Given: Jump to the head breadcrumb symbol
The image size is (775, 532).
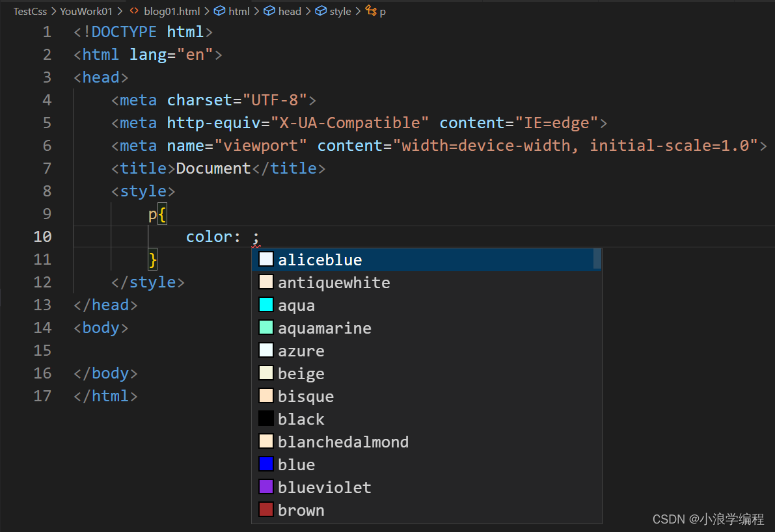Looking at the screenshot, I should pyautogui.click(x=290, y=11).
